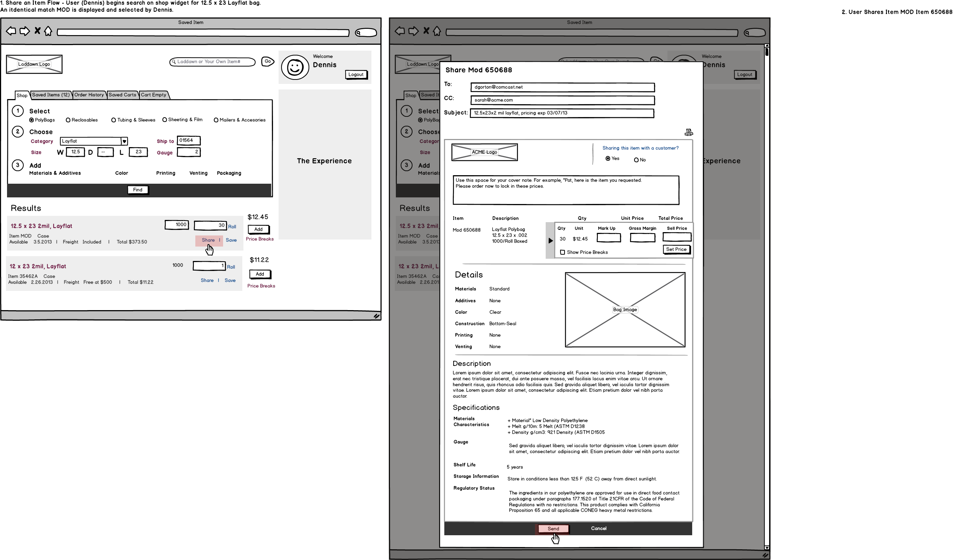The image size is (953, 560).
Task: Click the left window resize grip
Action: tap(376, 316)
